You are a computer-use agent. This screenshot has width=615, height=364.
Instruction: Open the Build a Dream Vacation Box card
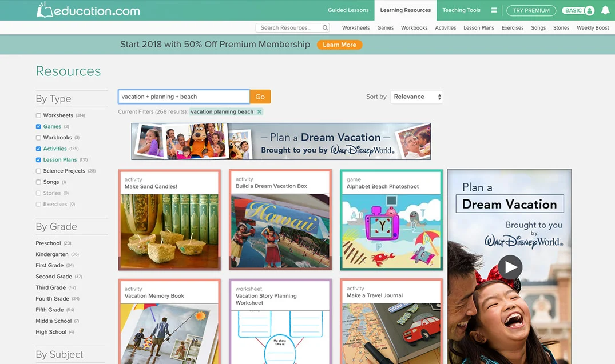coord(280,220)
